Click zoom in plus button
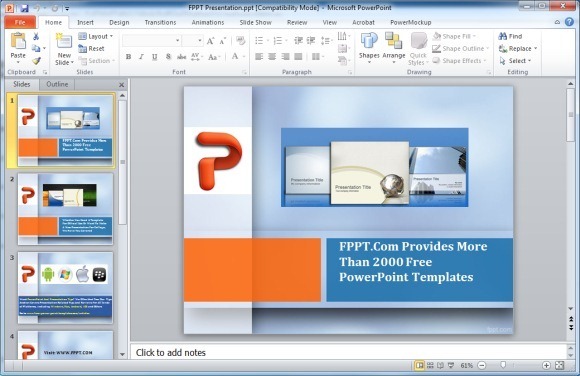 (546, 366)
